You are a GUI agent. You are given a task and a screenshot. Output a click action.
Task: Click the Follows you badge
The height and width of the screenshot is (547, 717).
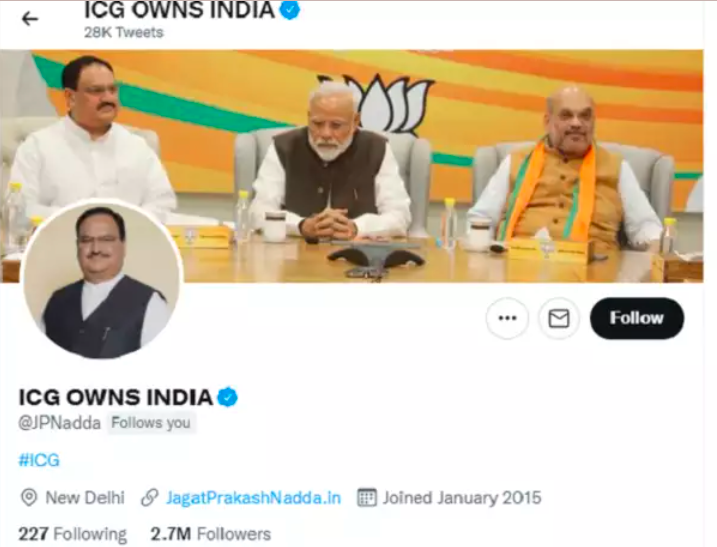pos(151,423)
